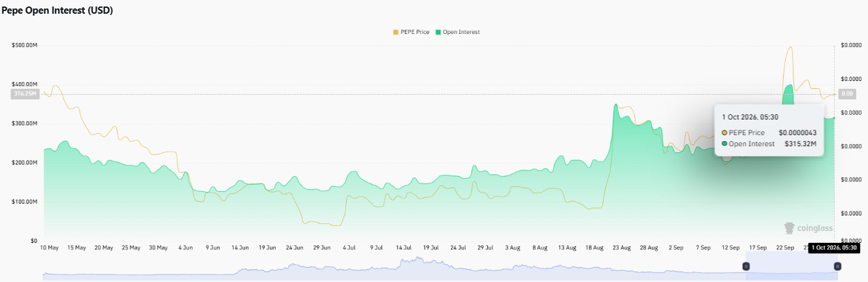Viewport: 868px width, 282px height.
Task: Click the 7 Sep date label
Action: coord(703,248)
